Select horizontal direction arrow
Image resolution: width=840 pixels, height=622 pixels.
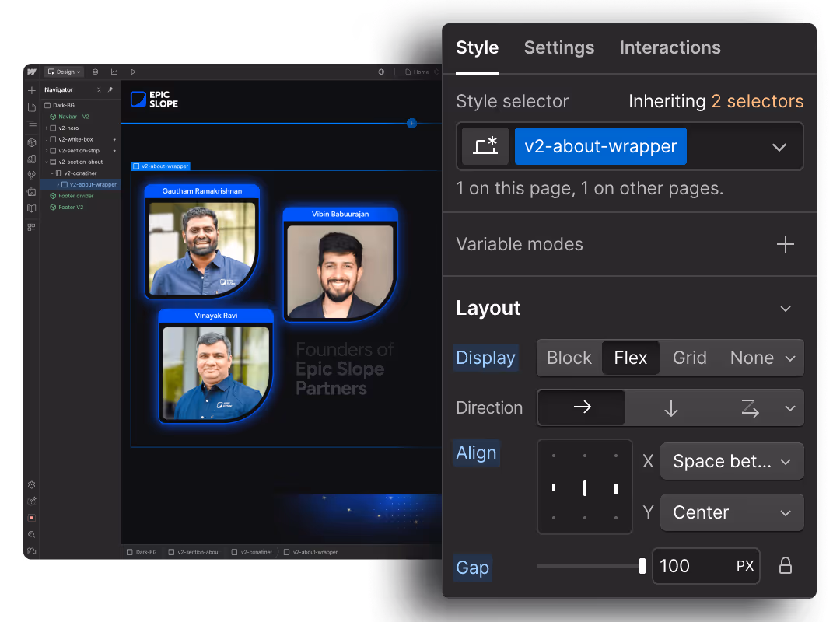(582, 407)
